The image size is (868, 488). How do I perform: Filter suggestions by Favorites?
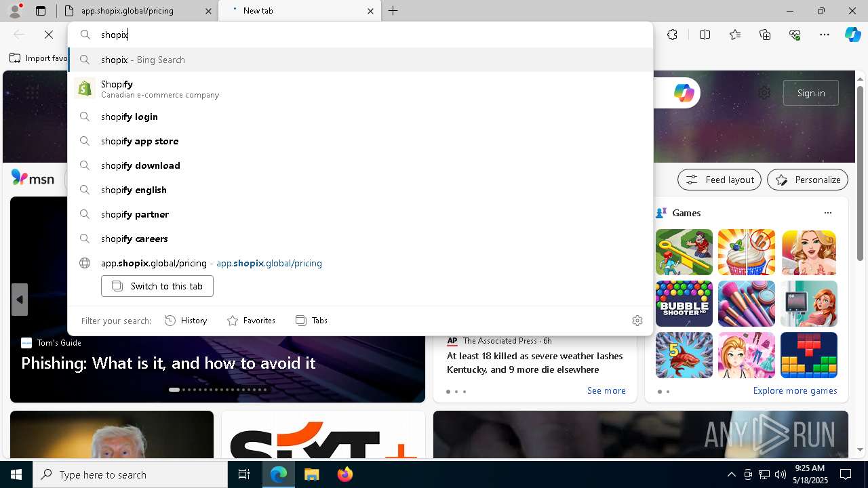tap(251, 321)
